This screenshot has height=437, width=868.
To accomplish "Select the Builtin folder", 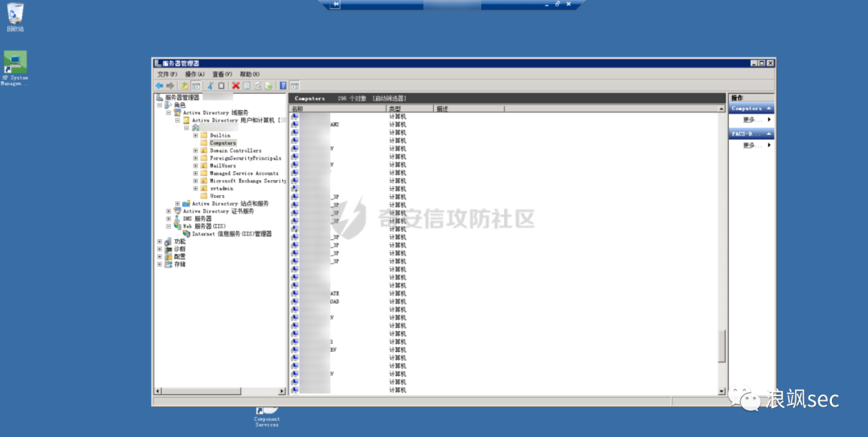I will pyautogui.click(x=219, y=136).
